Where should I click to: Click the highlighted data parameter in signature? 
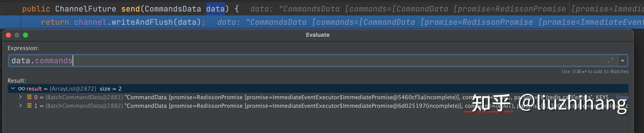pos(215,9)
